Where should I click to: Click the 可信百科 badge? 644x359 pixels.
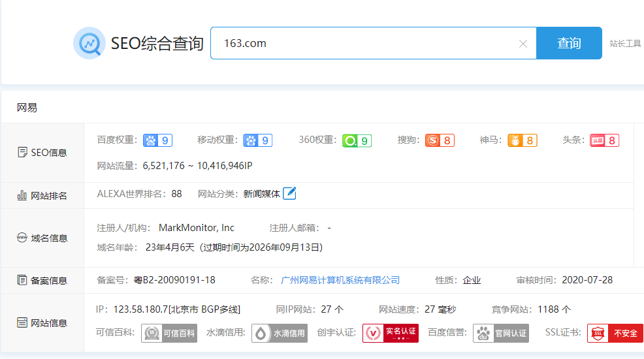pos(169,333)
